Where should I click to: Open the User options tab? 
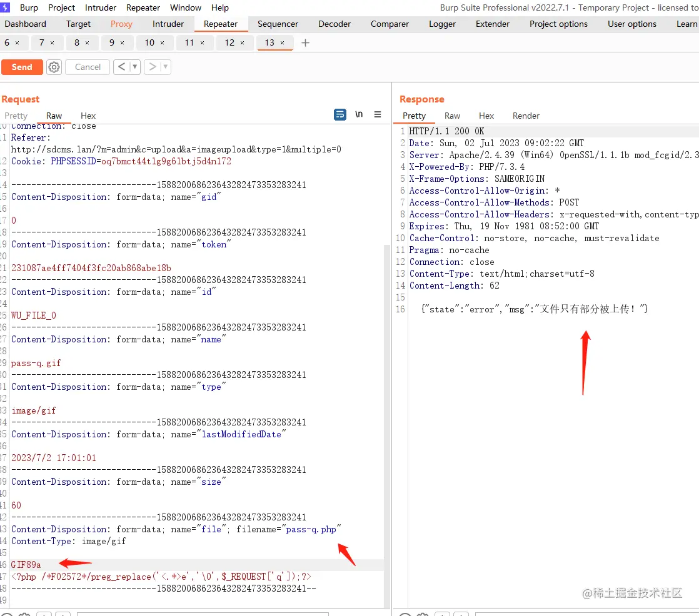coord(632,24)
